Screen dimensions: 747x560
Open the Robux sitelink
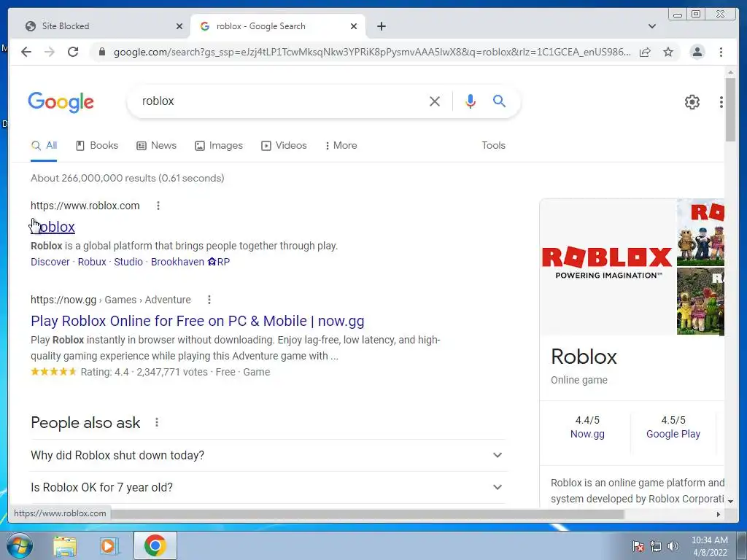(x=92, y=262)
